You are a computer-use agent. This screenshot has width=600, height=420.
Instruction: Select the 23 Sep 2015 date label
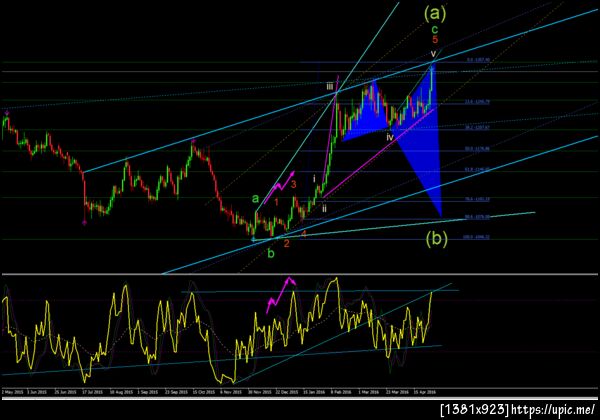point(176,392)
